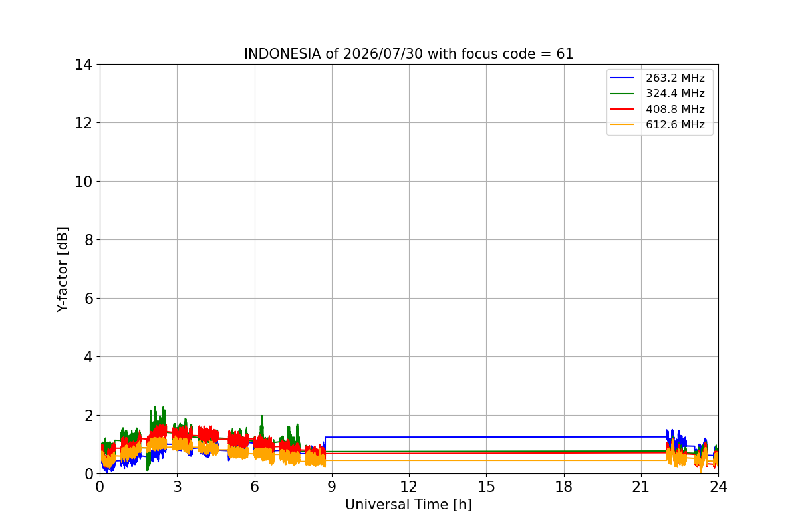
Task: Click the green 324.4 MHz legend line
Action: click(x=622, y=94)
